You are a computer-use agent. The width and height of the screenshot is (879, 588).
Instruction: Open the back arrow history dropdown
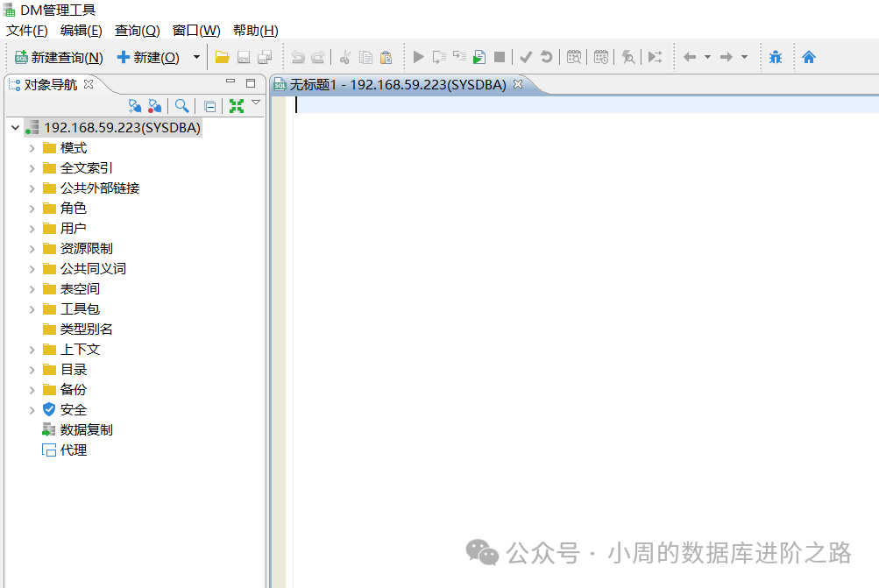pyautogui.click(x=707, y=57)
